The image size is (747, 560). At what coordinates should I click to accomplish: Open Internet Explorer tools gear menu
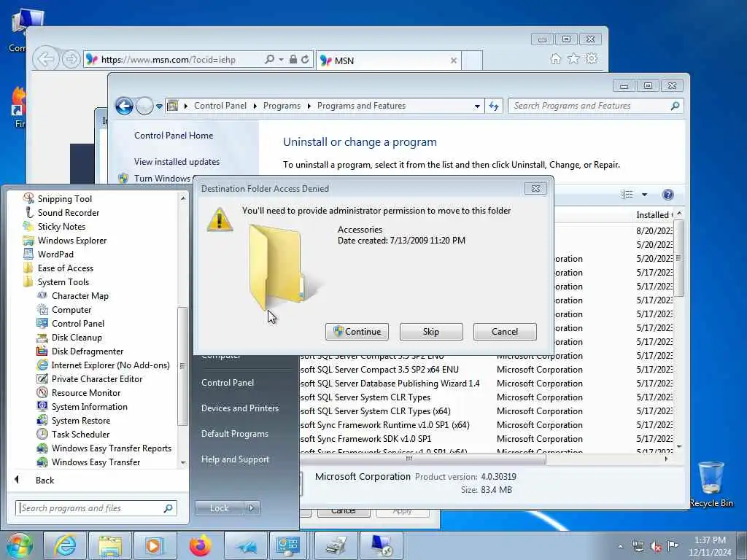591,58
